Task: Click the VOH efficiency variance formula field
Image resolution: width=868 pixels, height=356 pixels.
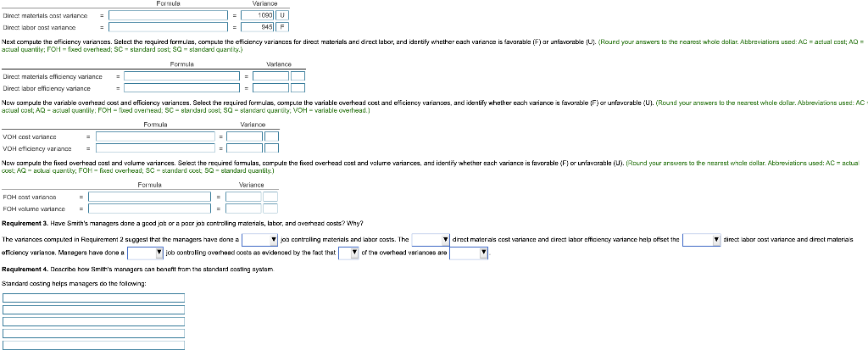Action: [x=156, y=147]
